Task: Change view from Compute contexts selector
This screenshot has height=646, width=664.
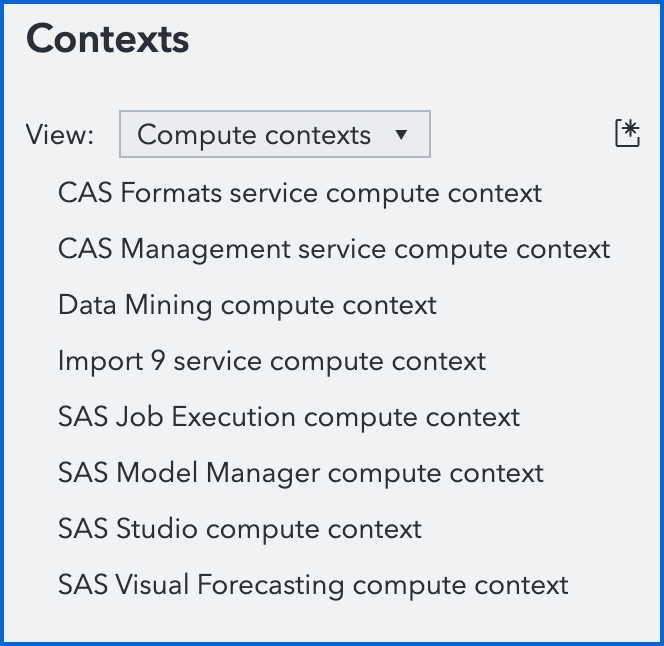Action: point(274,135)
